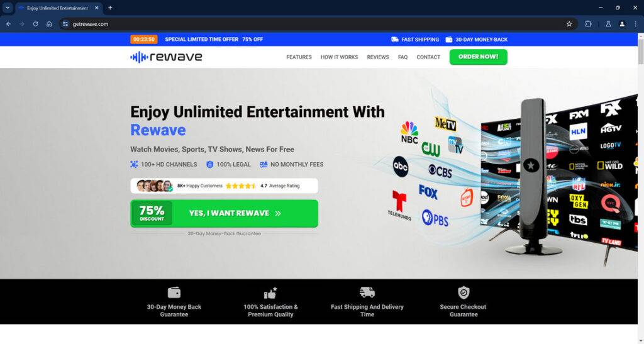Click the money-back wallet icon in banner

click(x=449, y=40)
